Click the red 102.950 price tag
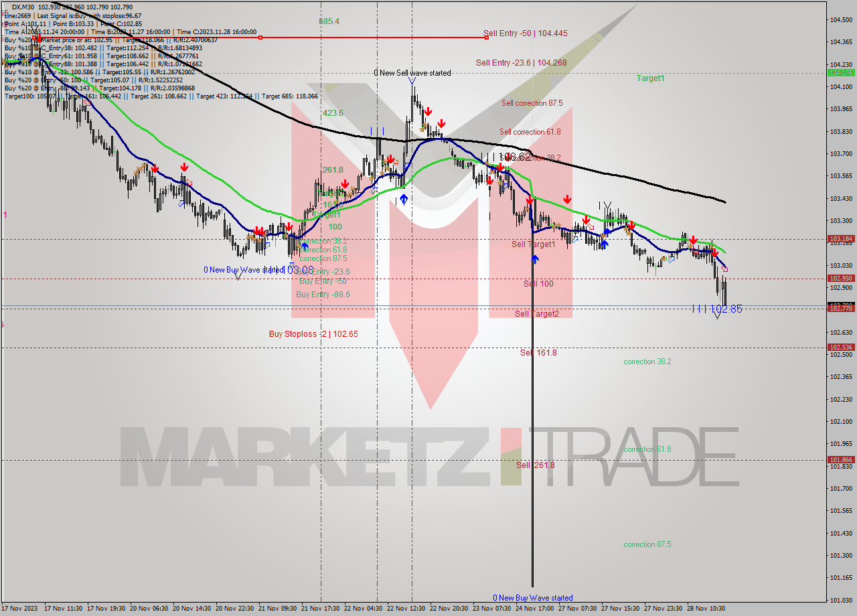The height and width of the screenshot is (616, 857). (841, 278)
